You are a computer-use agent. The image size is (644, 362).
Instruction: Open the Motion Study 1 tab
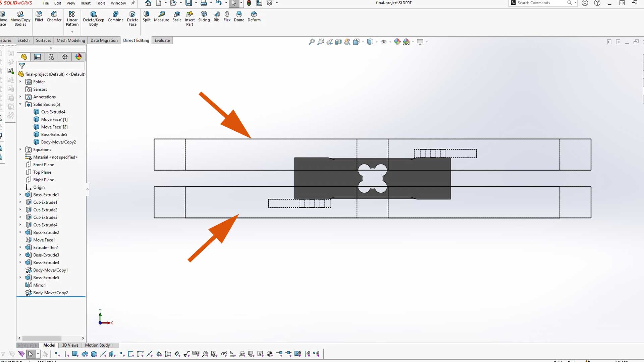(x=99, y=345)
